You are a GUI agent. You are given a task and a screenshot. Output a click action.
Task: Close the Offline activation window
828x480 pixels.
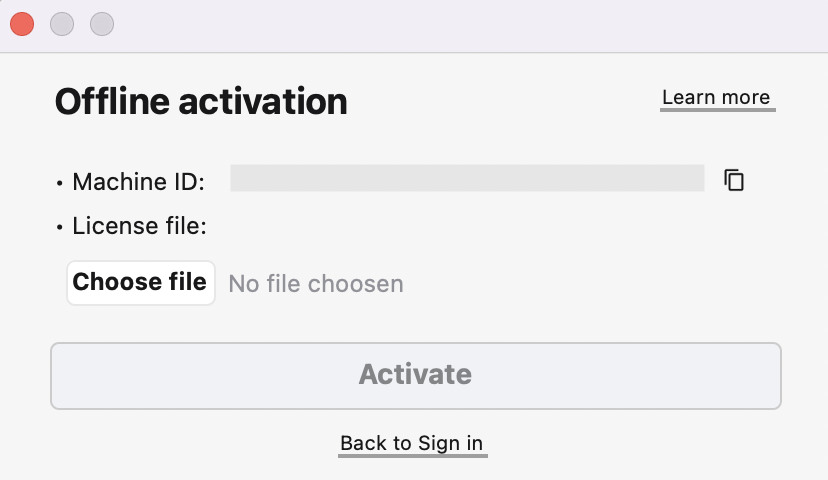click(x=22, y=24)
